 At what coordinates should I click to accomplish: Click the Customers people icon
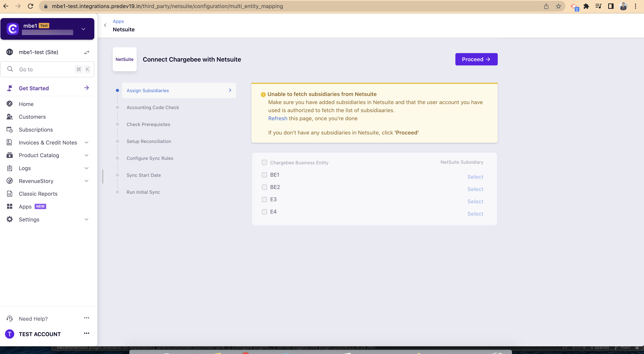click(x=9, y=117)
